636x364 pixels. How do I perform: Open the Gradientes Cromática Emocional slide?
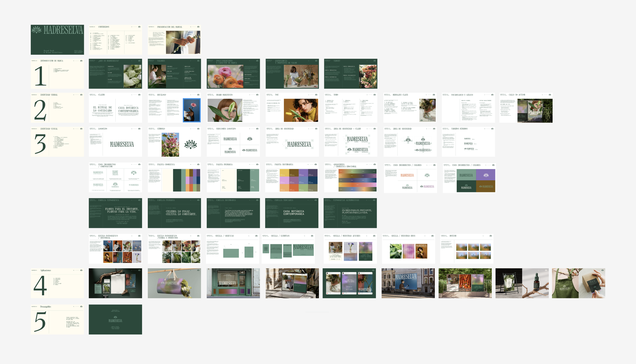click(x=350, y=177)
